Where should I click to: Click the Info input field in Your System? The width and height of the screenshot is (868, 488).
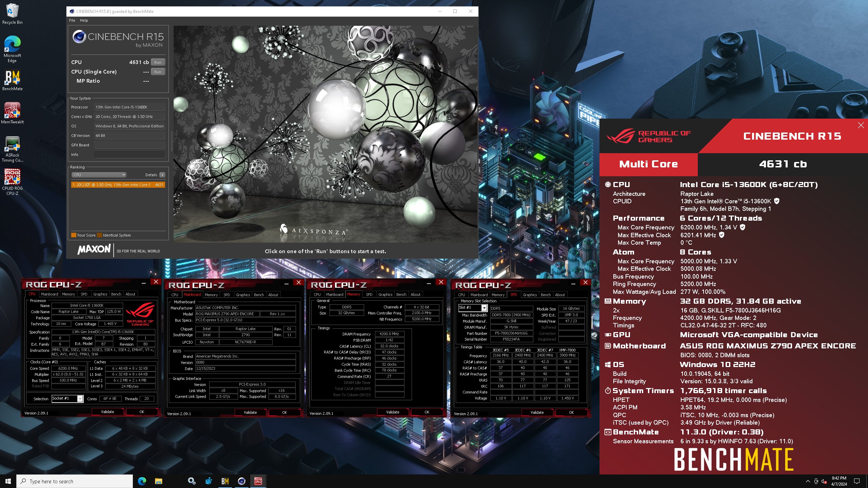pos(130,155)
